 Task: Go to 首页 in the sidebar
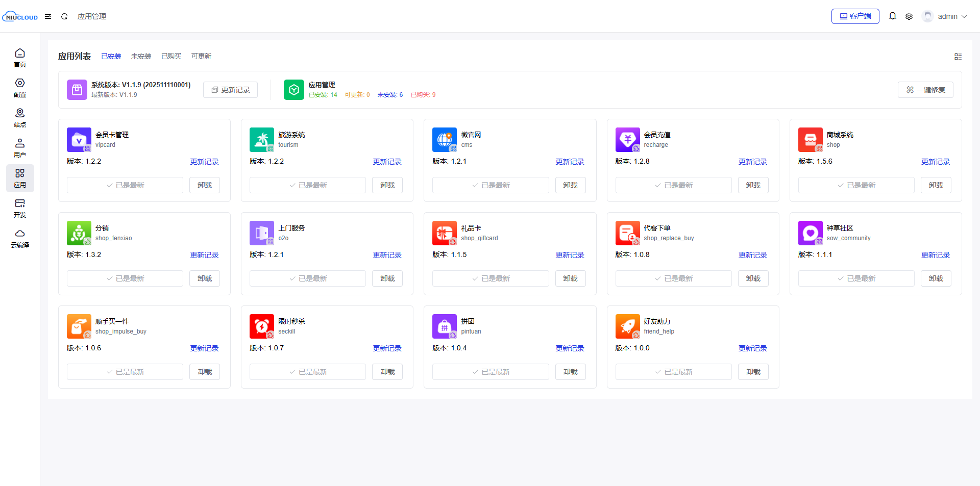(x=20, y=58)
